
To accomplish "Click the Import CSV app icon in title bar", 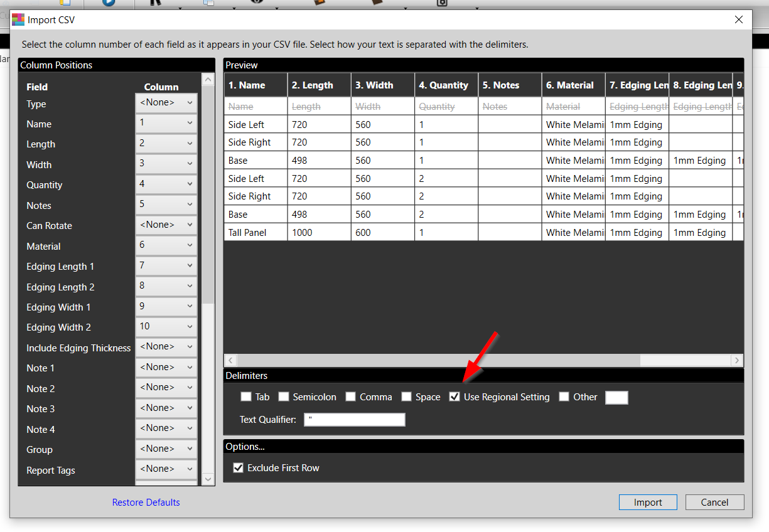I will pos(18,20).
